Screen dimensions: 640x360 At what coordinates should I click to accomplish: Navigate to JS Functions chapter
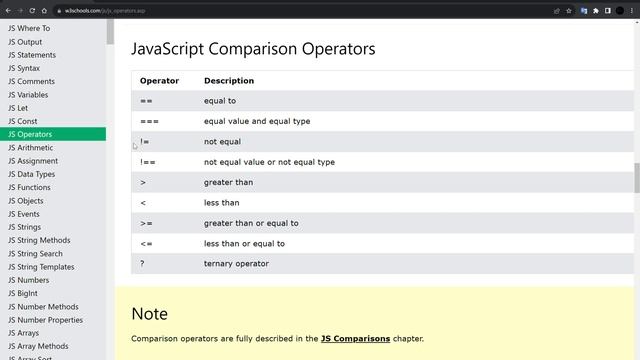point(29,187)
